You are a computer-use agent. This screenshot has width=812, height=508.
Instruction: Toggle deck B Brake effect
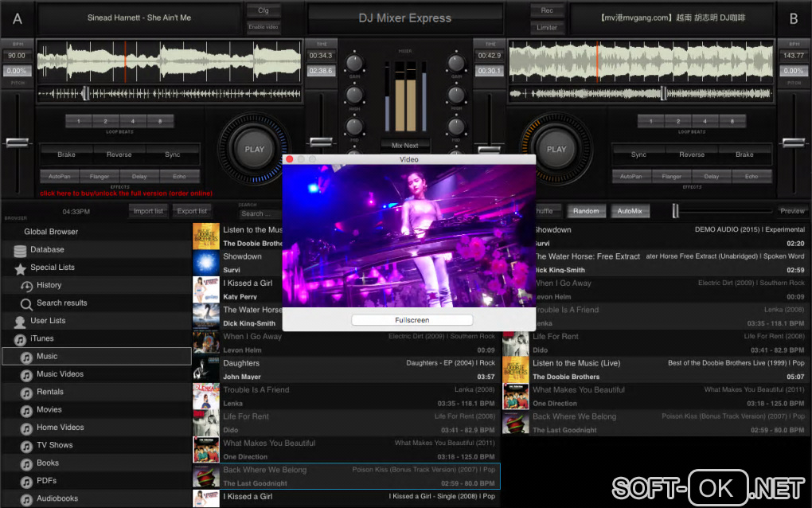744,154
